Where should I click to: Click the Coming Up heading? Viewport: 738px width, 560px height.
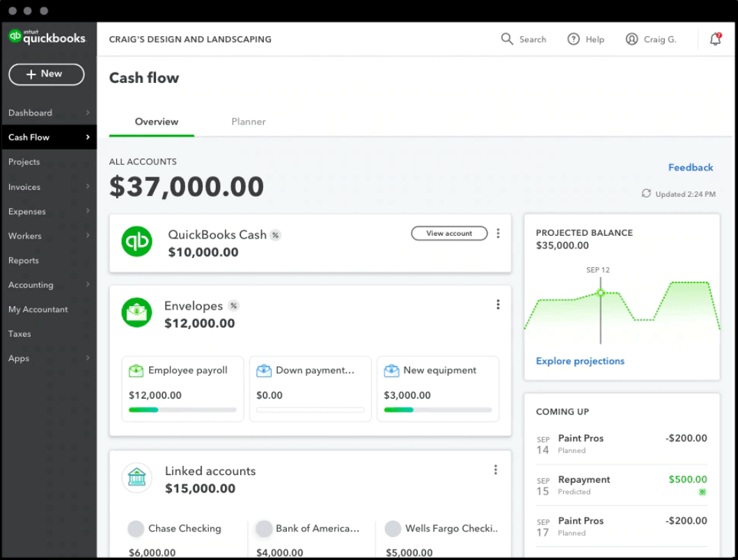click(x=563, y=412)
